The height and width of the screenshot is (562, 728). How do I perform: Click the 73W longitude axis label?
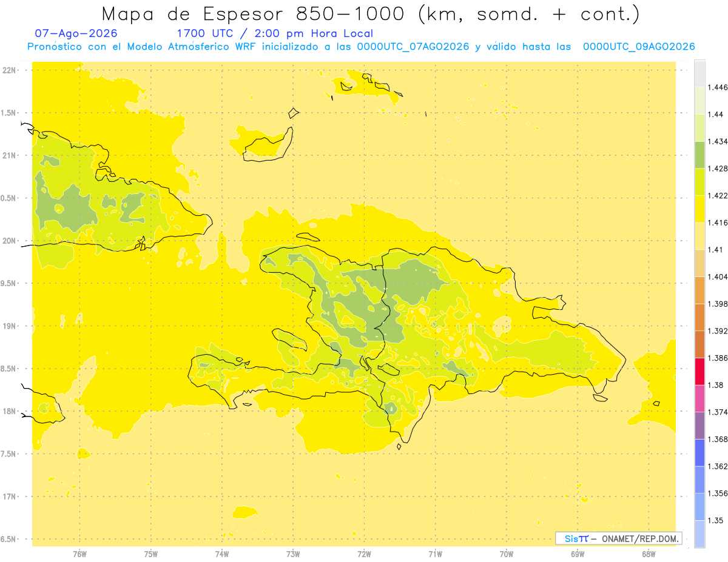click(x=293, y=554)
